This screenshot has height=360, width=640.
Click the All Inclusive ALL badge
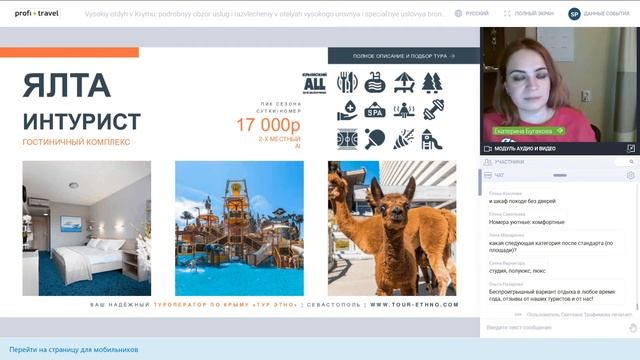(x=314, y=83)
